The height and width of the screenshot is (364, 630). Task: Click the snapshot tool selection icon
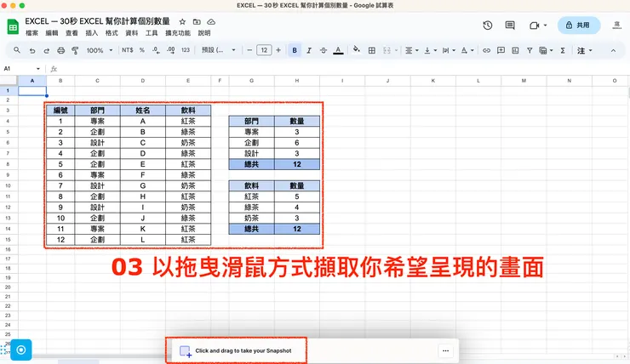(186, 351)
